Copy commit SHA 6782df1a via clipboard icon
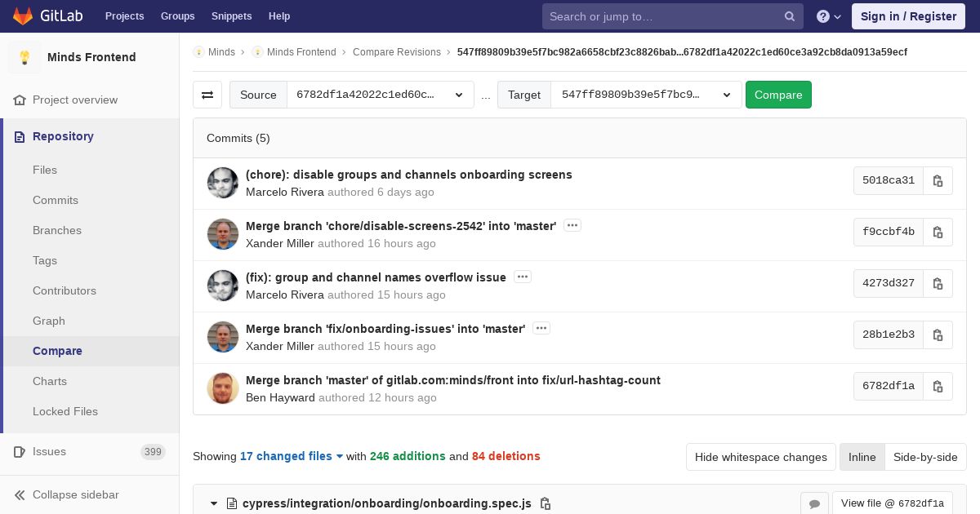 pos(938,386)
